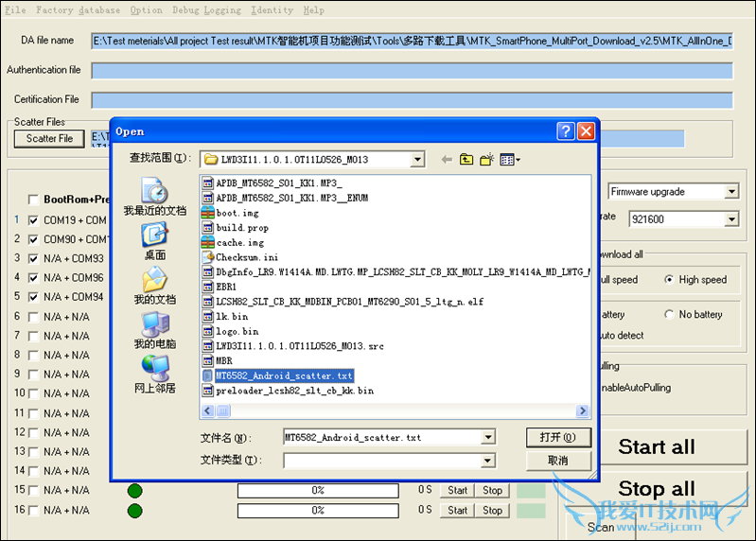This screenshot has width=756, height=541.
Task: Open the Help menu
Action: (x=313, y=10)
